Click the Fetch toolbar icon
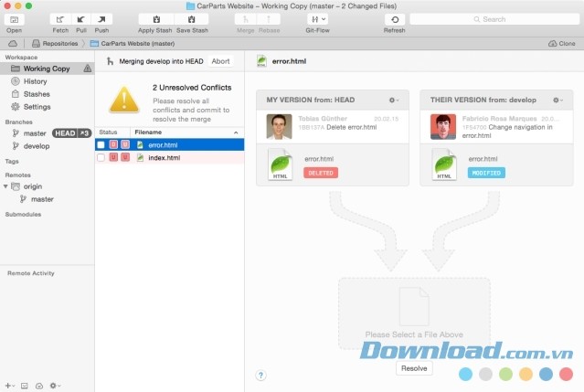 tap(60, 18)
